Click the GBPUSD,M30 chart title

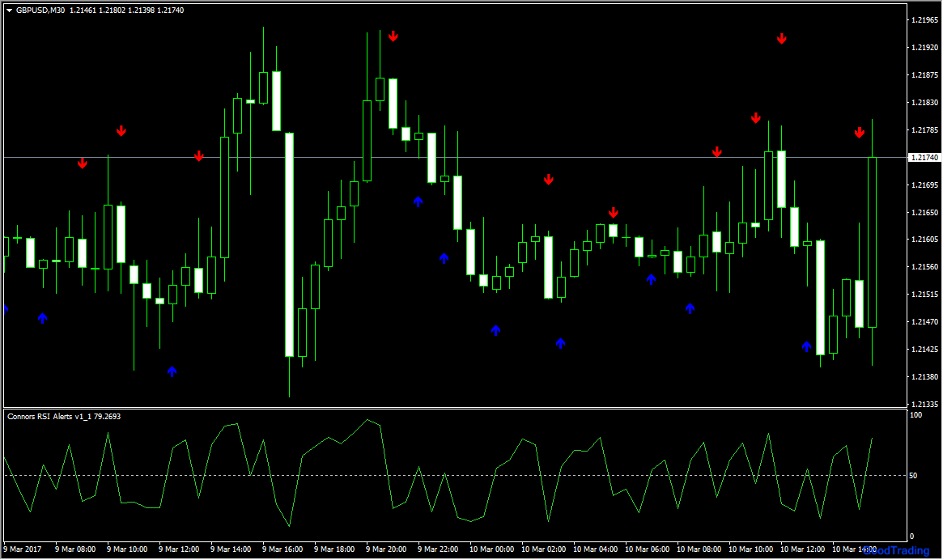coord(40,11)
